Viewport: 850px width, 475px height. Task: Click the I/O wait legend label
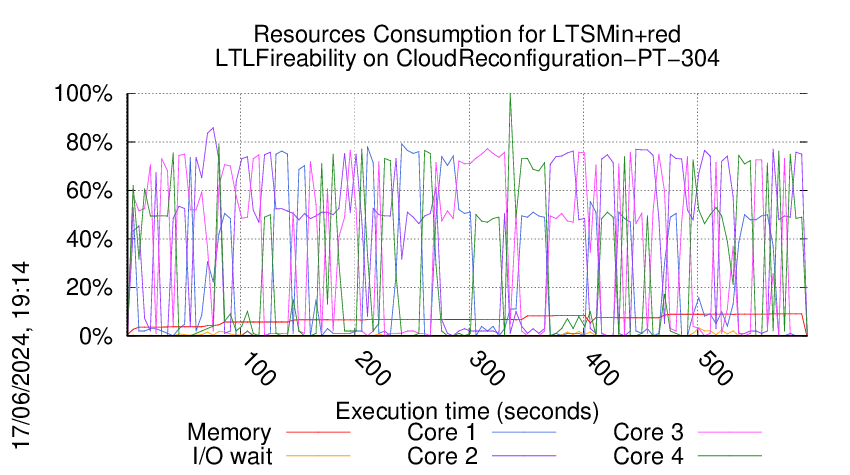(x=233, y=456)
